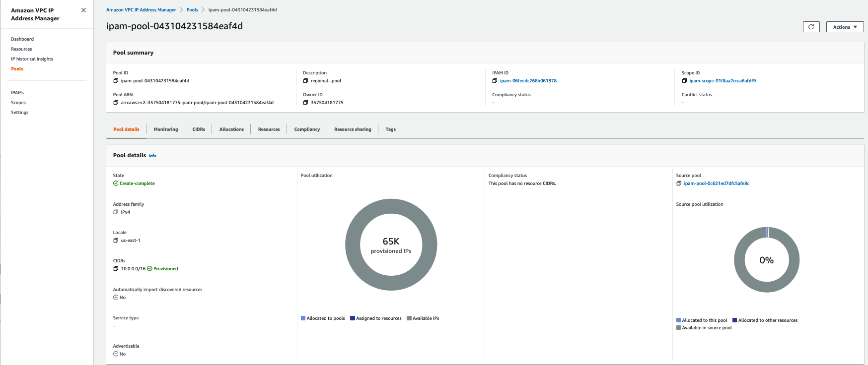Click the Allocated to this pool swatch

pyautogui.click(x=678, y=320)
